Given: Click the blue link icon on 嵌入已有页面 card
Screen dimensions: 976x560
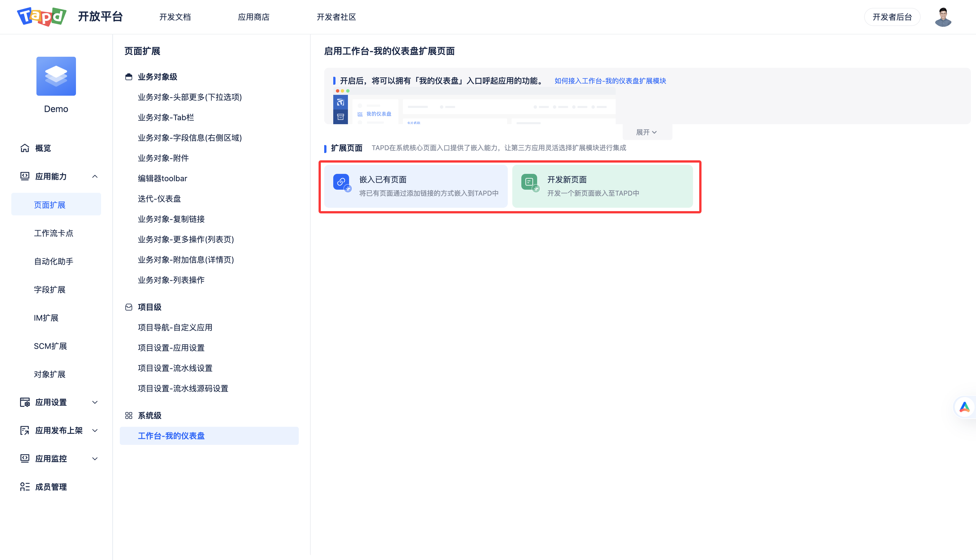Looking at the screenshot, I should point(341,182).
